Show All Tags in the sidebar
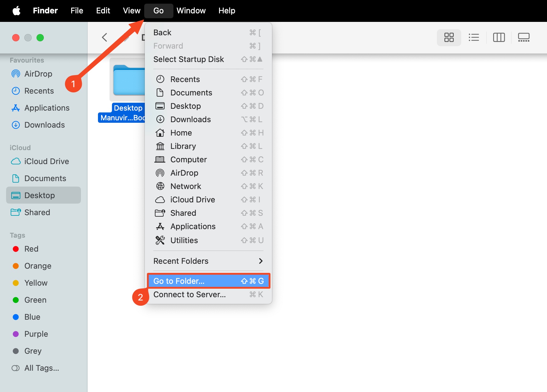 pos(44,368)
